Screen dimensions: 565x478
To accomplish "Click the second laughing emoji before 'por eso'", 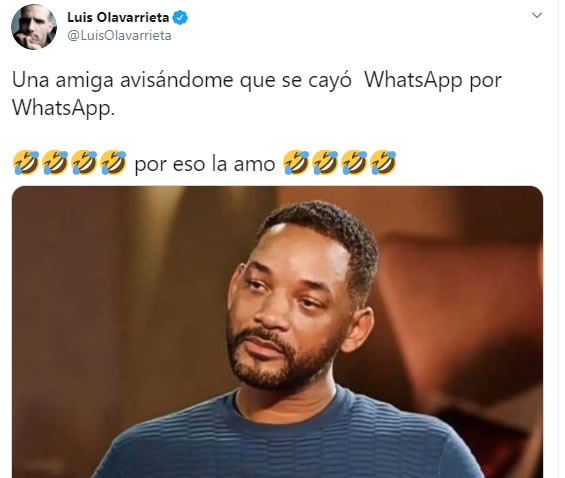I will [55, 163].
